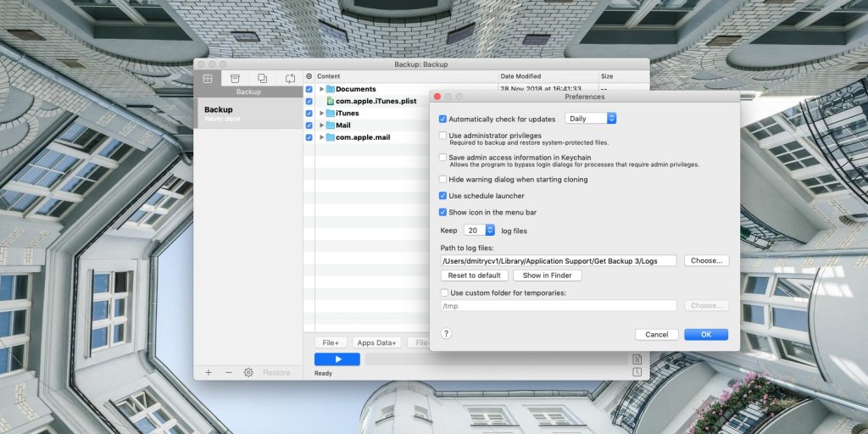This screenshot has width=868, height=434.
Task: Open the Keep log files count dropdown
Action: (479, 230)
